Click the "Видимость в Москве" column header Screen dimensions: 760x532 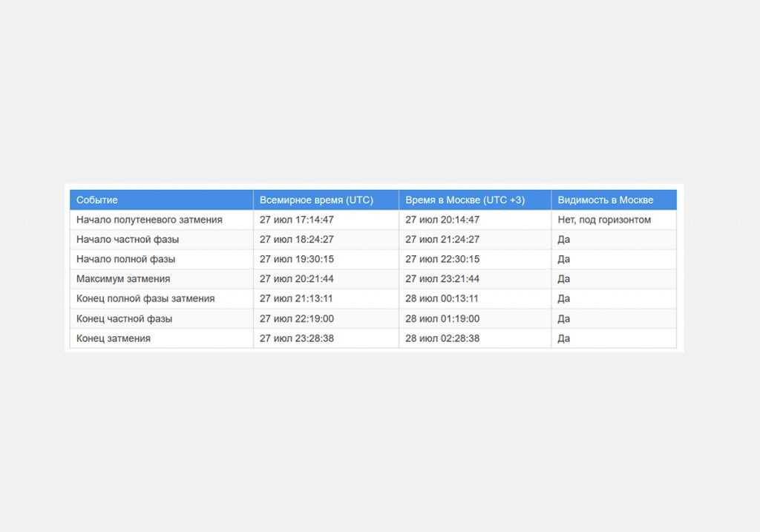coord(606,200)
